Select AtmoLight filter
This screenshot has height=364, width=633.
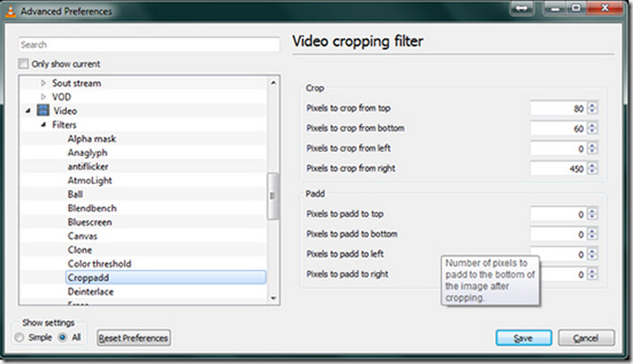(x=90, y=181)
